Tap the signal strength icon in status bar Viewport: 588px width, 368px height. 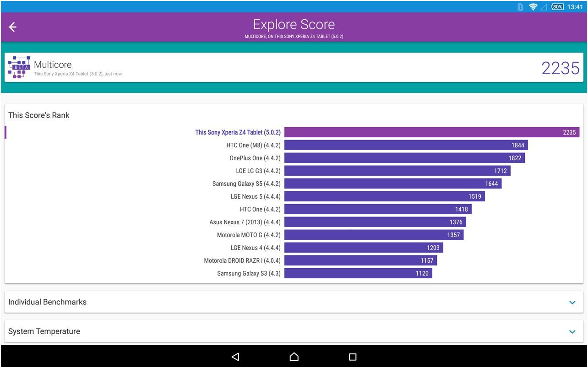tap(544, 6)
